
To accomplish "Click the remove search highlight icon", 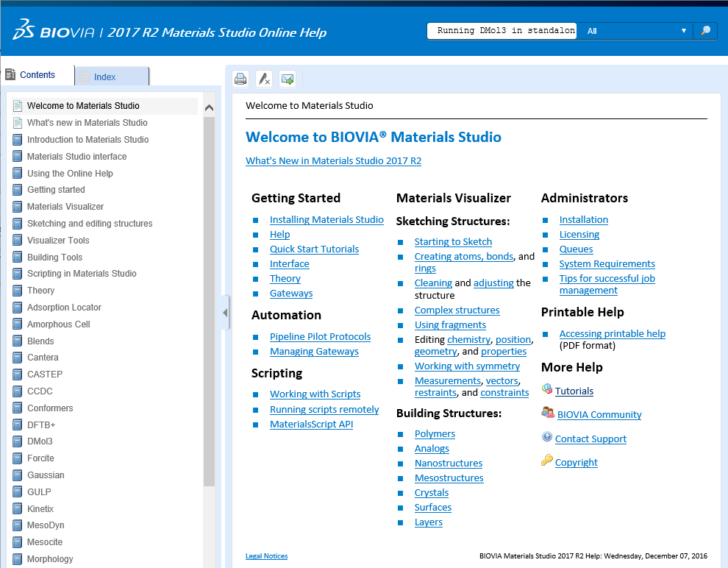I will click(x=263, y=79).
